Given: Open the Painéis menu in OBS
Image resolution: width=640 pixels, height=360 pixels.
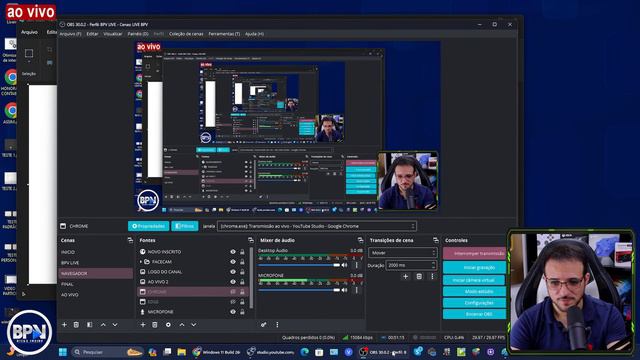Looking at the screenshot, I should point(138,34).
